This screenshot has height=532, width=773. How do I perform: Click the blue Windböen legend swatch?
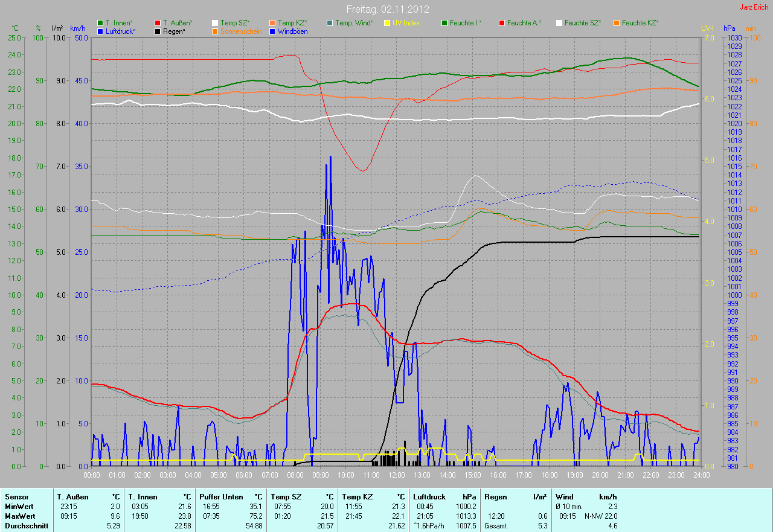coord(272,31)
